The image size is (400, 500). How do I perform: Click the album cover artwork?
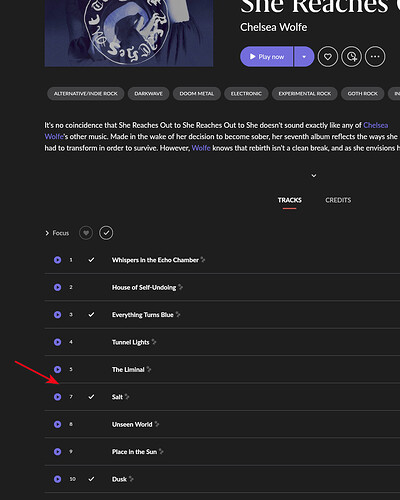129,33
